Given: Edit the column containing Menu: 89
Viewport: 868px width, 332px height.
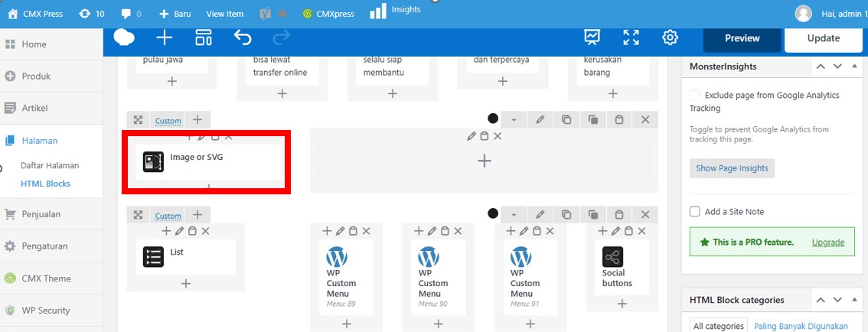Looking at the screenshot, I should [x=340, y=231].
